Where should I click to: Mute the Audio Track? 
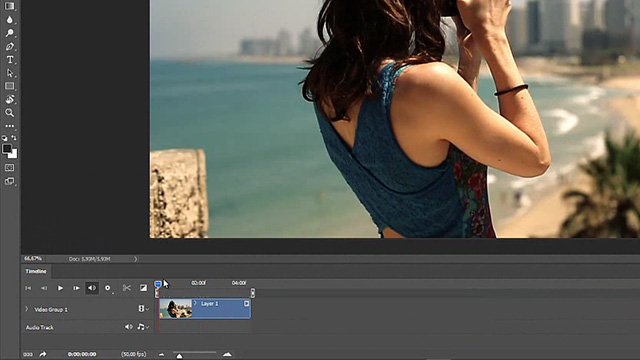pyautogui.click(x=129, y=327)
